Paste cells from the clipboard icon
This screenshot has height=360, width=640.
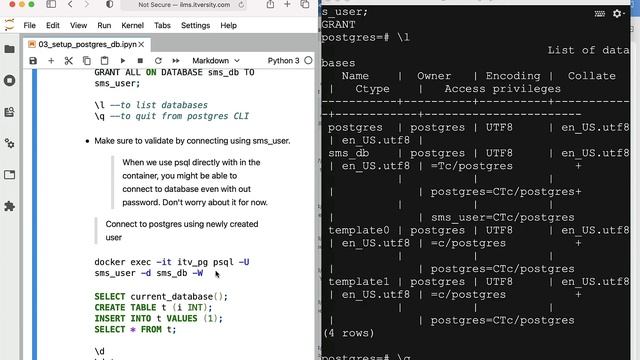tap(104, 61)
